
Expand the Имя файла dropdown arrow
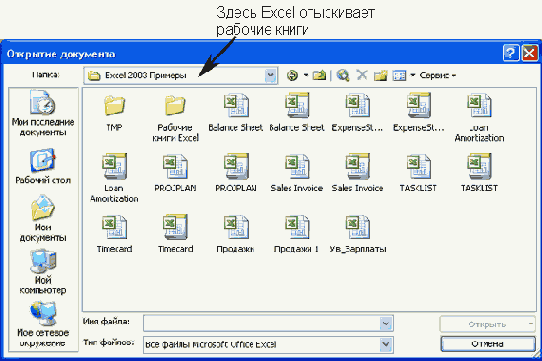(x=386, y=324)
